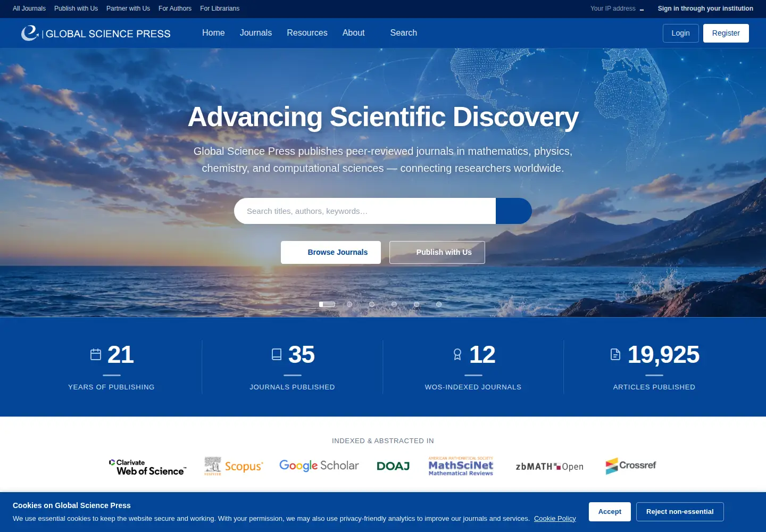Image resolution: width=766 pixels, height=532 pixels.
Task: Open Partner with Us link
Action: click(x=128, y=9)
